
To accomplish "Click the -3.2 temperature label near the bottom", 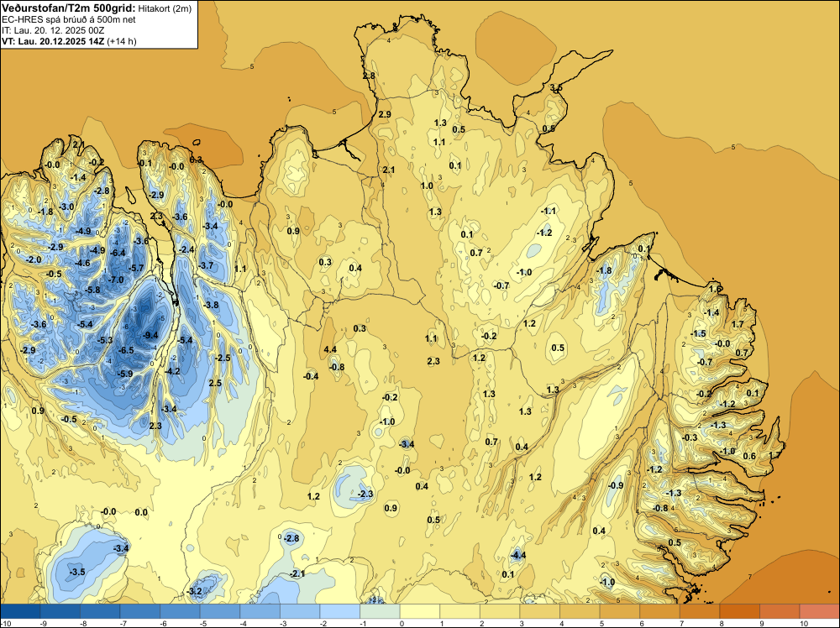I will [194, 592].
